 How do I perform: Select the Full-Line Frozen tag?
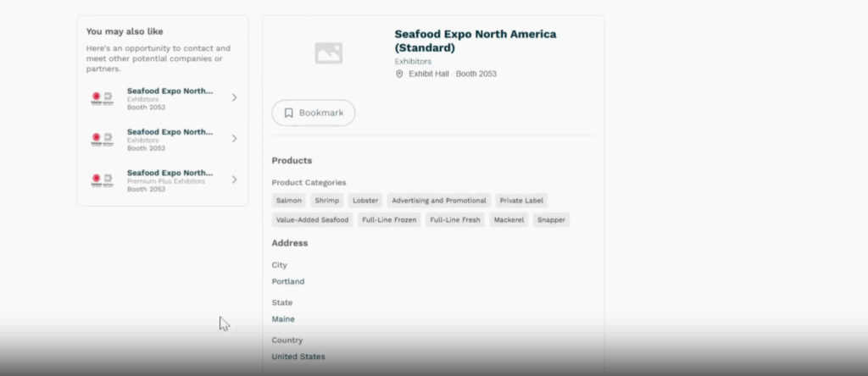coord(388,220)
